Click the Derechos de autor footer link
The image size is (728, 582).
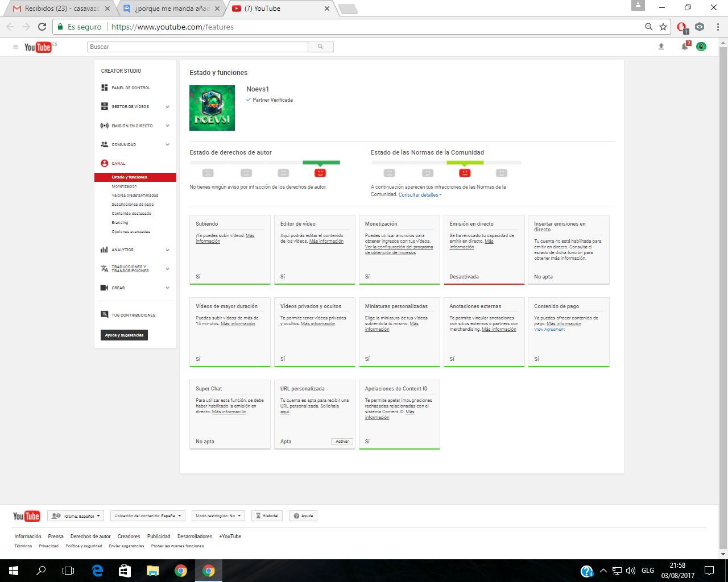pos(90,536)
